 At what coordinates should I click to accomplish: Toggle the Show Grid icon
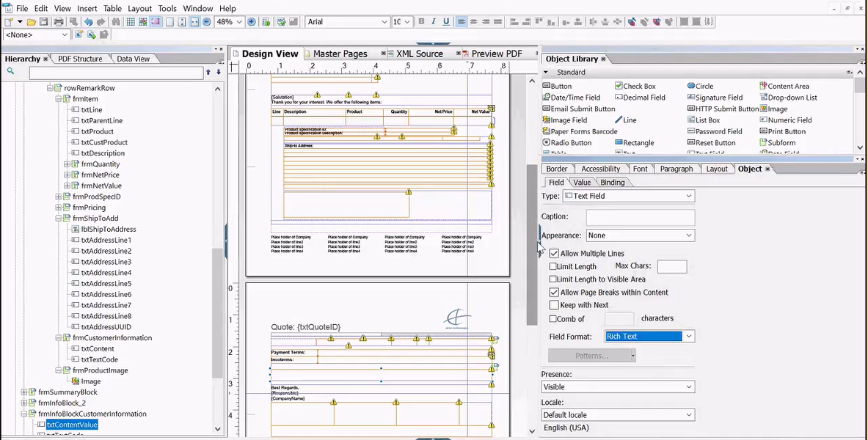click(x=131, y=21)
